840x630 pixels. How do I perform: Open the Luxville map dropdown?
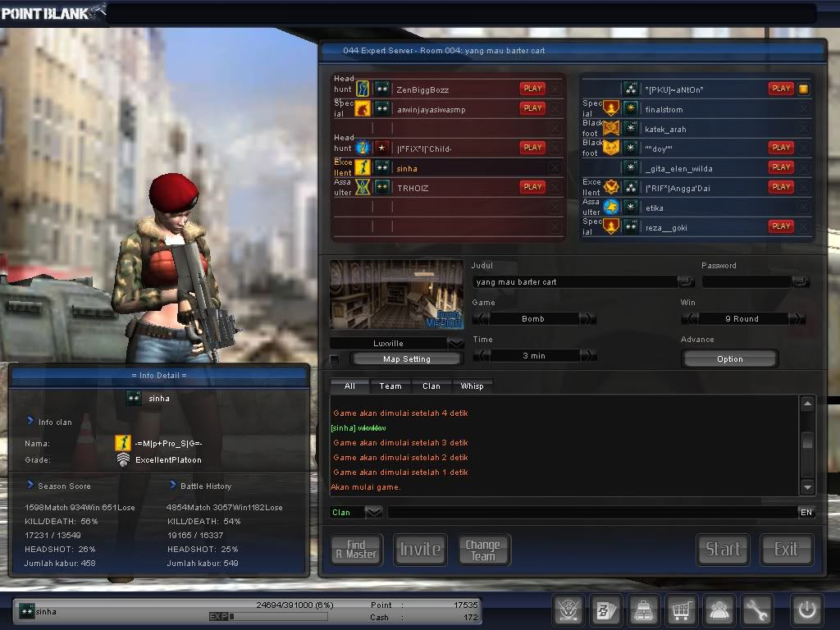click(x=455, y=344)
